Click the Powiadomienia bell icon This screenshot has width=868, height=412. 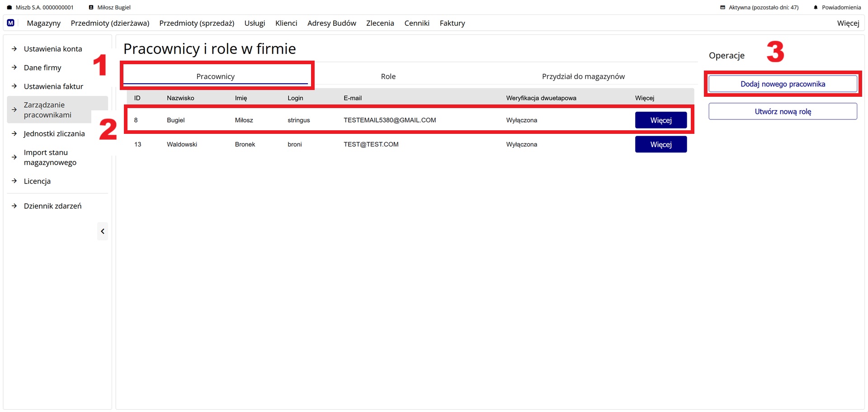pos(816,8)
